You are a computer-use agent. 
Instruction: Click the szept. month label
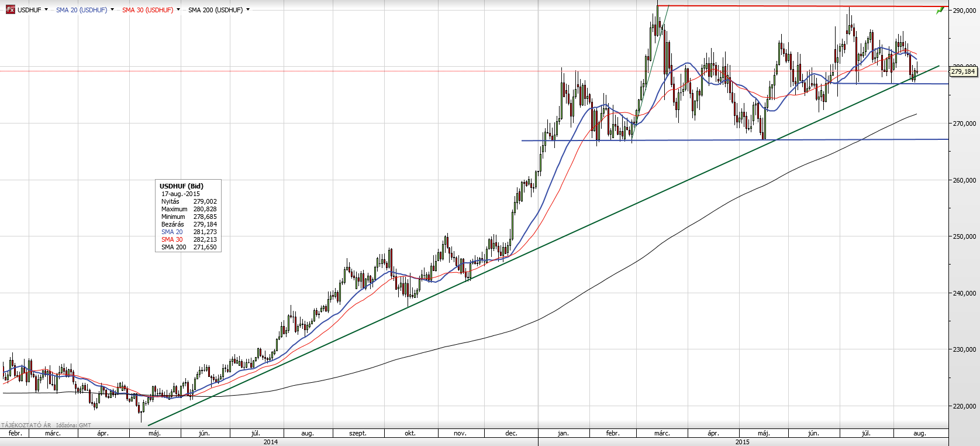coord(358,433)
